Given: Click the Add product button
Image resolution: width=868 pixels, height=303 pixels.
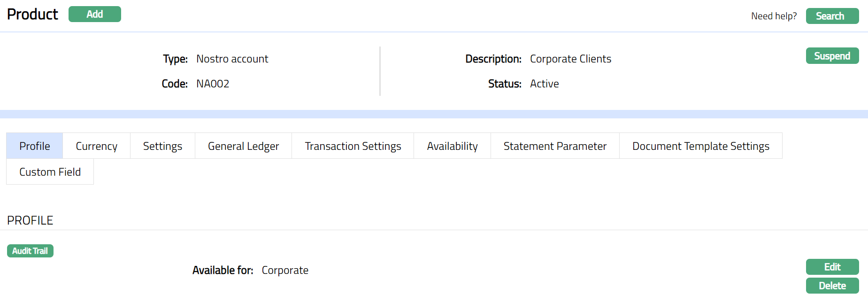Looking at the screenshot, I should click(x=94, y=14).
